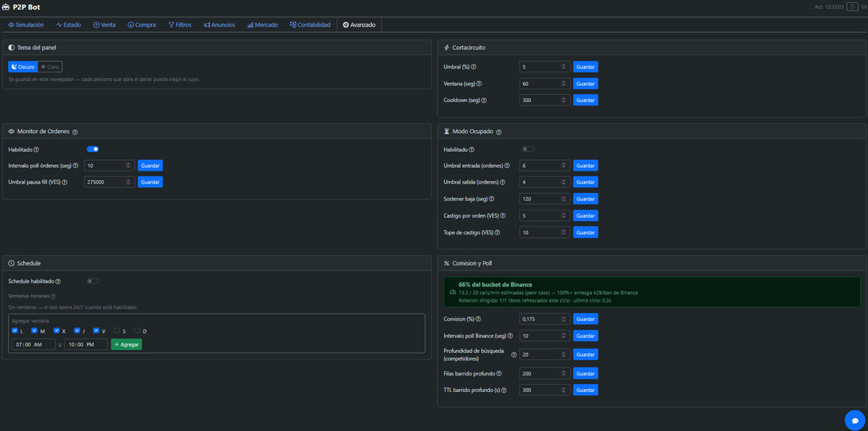Adjust Comision (%) spinner arrows
Image resolution: width=868 pixels, height=431 pixels.
(x=563, y=319)
